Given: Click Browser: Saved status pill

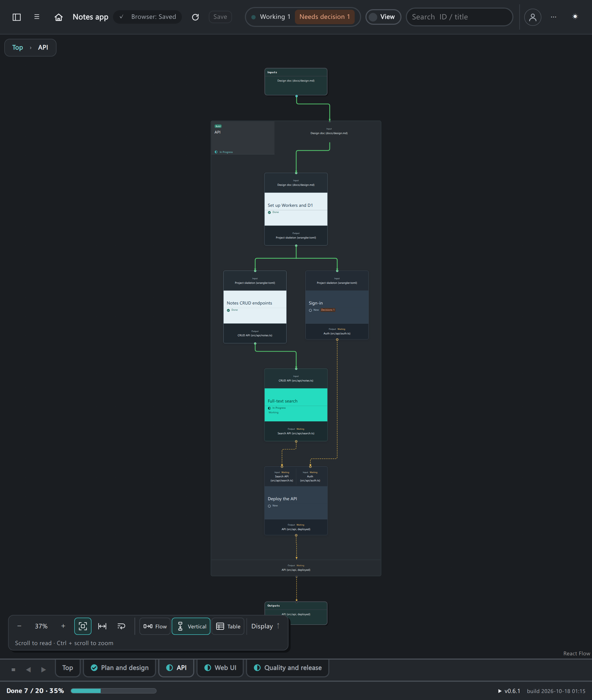Looking at the screenshot, I should 148,17.
